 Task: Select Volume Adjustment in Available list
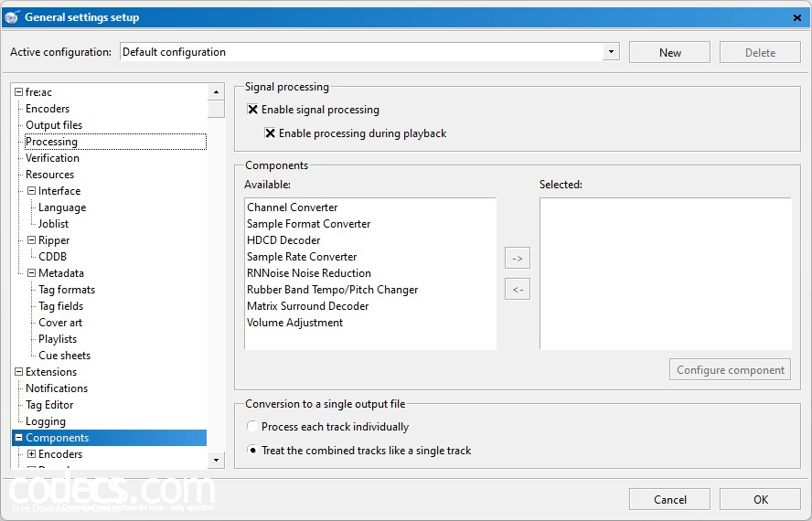coord(294,322)
